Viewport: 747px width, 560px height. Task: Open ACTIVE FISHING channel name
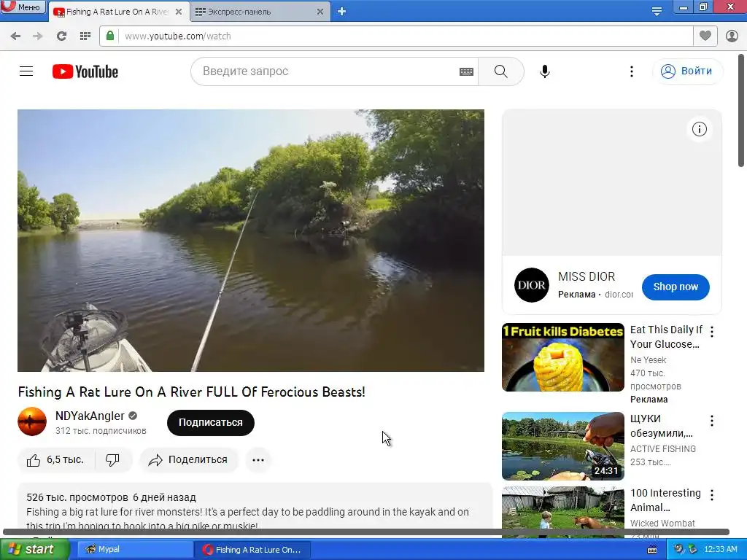click(662, 449)
